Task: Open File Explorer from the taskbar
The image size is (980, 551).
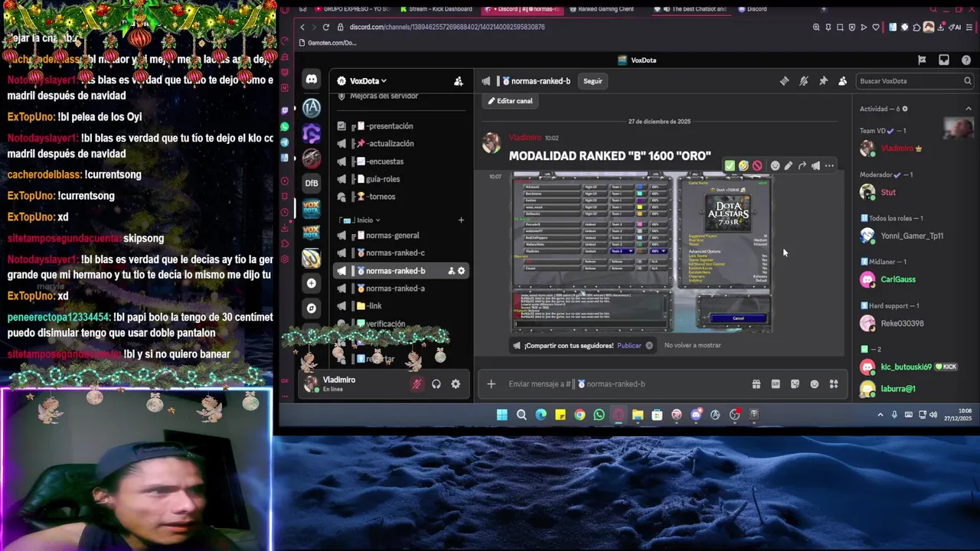Action: (638, 415)
